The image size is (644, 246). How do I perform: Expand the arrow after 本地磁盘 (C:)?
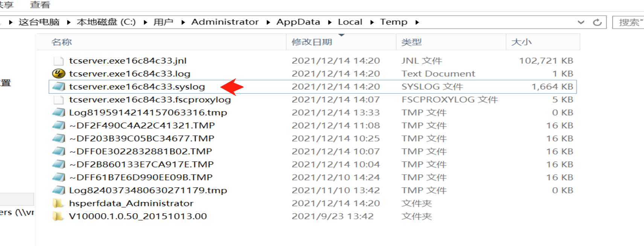click(x=145, y=22)
